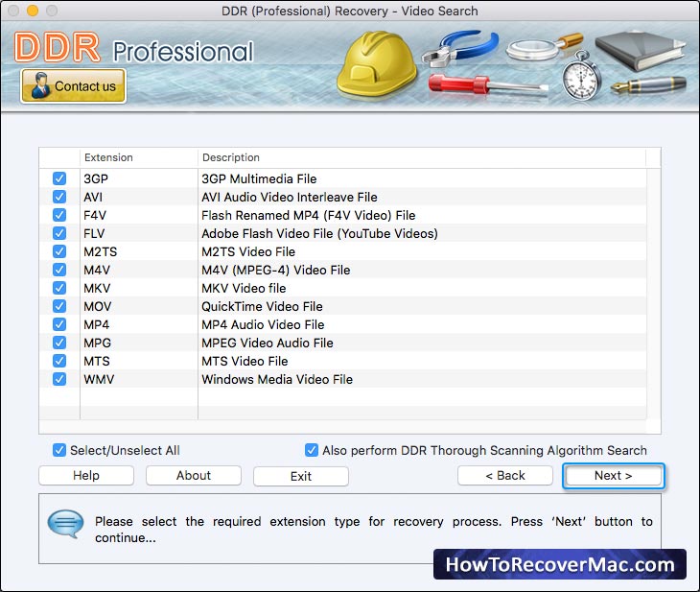This screenshot has height=592, width=700.
Task: Select the MPEG Video Audio File row
Action: [x=343, y=343]
